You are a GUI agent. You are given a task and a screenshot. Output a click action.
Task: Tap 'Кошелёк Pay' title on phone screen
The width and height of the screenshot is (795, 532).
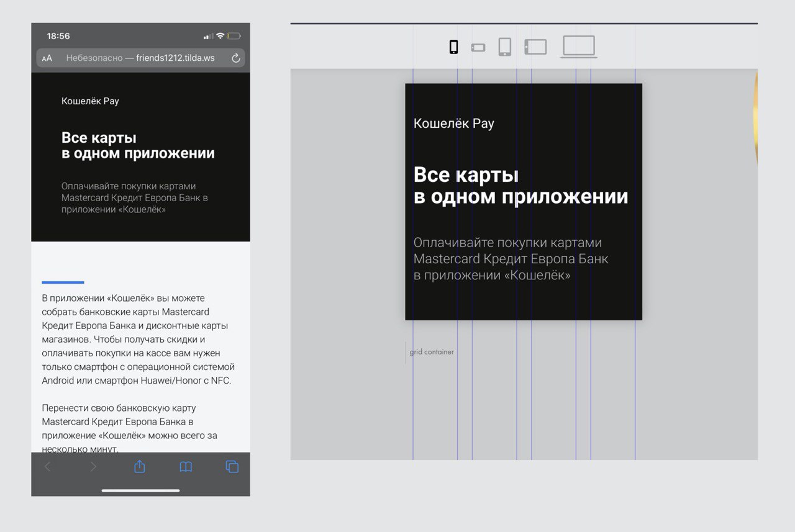[90, 101]
